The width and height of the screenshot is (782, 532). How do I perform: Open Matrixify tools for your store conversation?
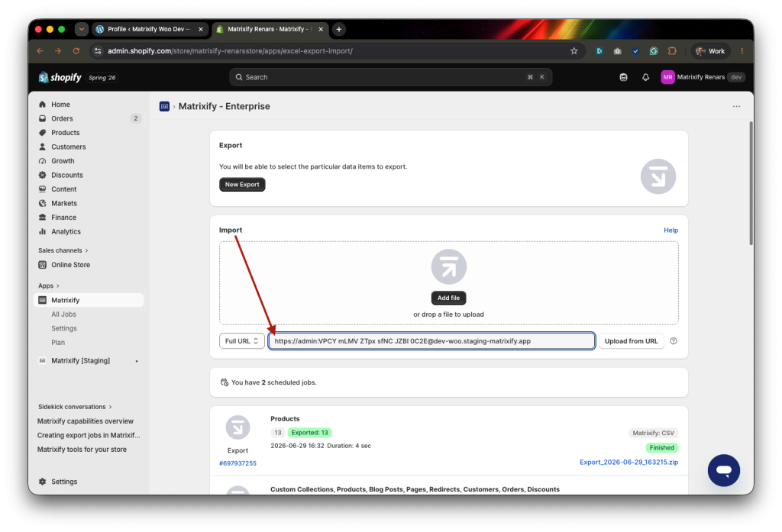[x=82, y=450]
